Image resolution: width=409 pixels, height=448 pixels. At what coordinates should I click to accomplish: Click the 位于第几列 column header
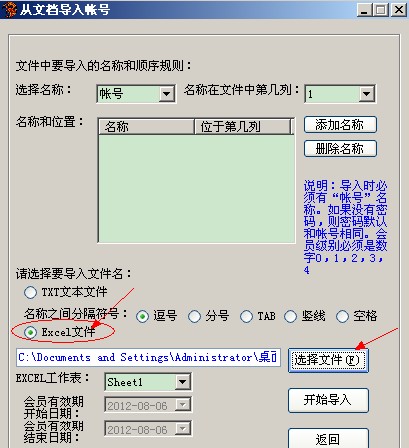242,127
